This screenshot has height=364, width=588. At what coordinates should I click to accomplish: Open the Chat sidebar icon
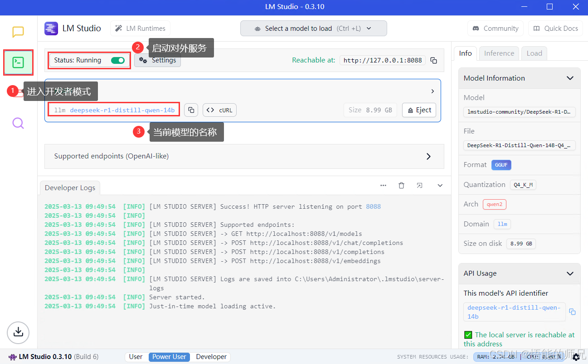(18, 32)
